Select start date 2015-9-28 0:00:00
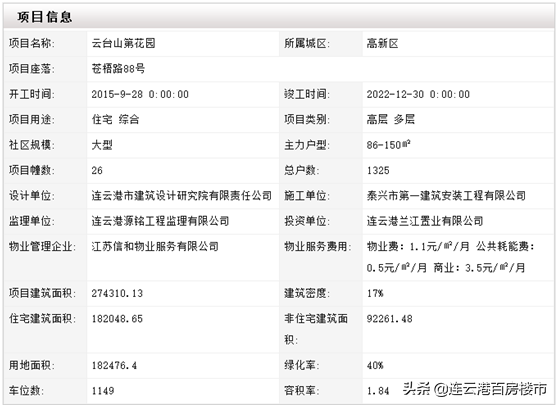Screen dimensions: 558x407 pos(140,94)
